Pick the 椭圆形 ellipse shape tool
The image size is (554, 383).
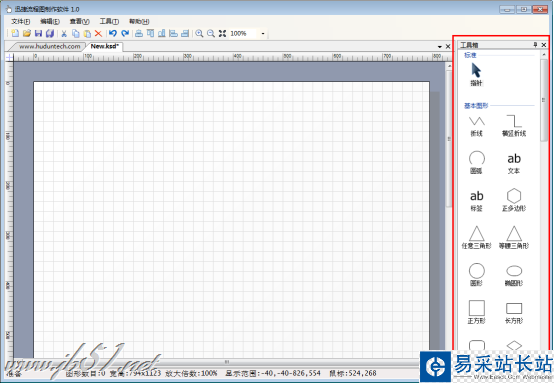(x=514, y=276)
